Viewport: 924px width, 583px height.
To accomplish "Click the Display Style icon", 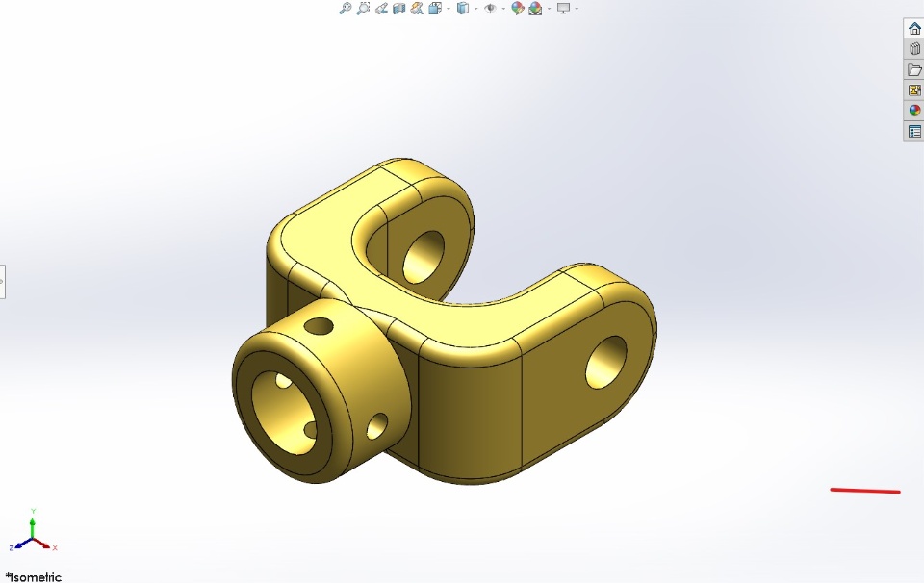I will point(463,9).
